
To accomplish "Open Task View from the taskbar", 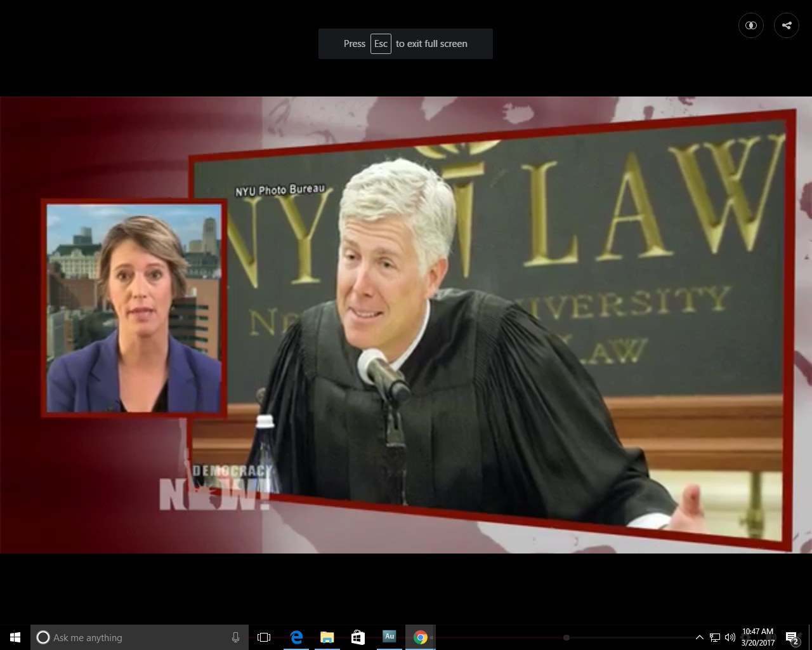I will coord(264,637).
